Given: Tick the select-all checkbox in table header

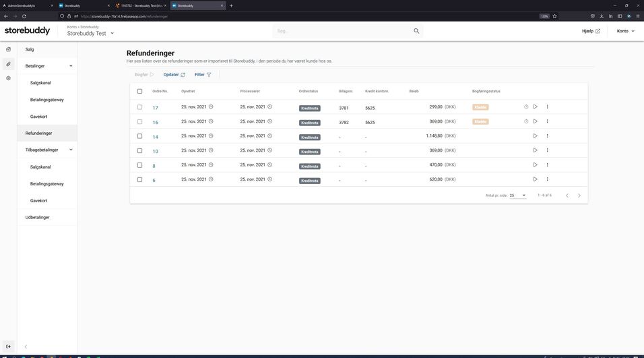Looking at the screenshot, I should [139, 91].
